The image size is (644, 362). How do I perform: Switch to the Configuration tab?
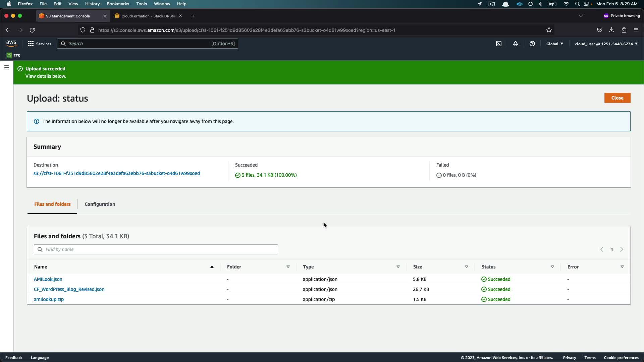click(x=100, y=204)
